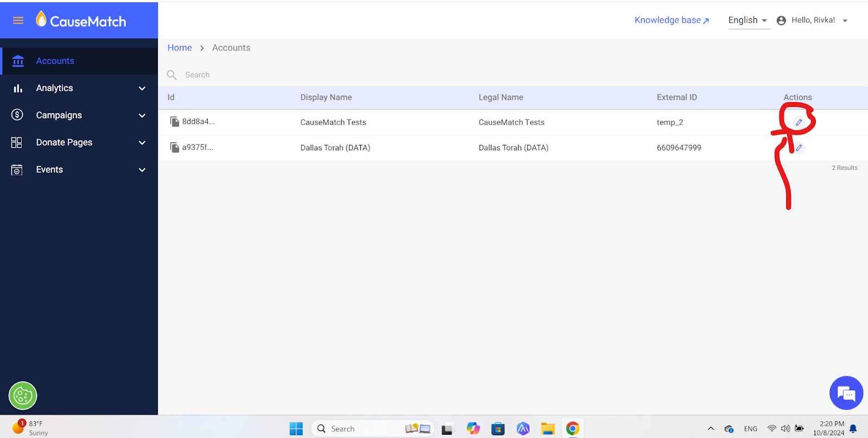Click the Actions column header
The image size is (868, 438).
tap(797, 97)
